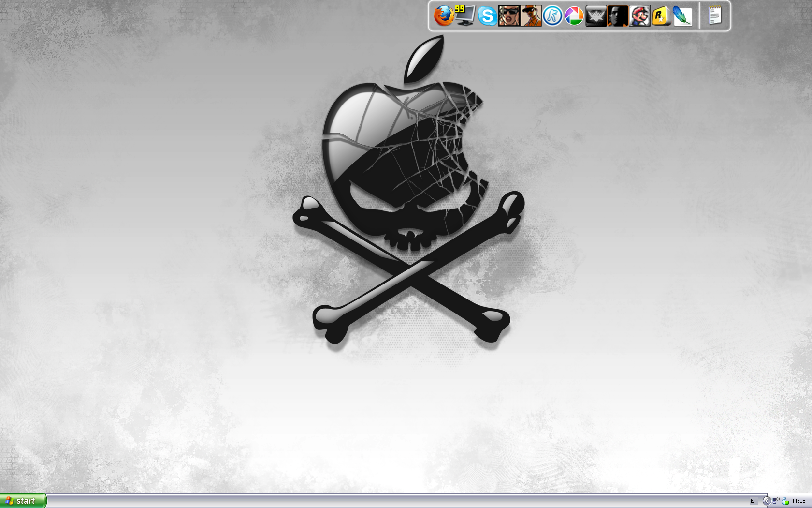Screen dimensions: 812x508
Task: Launch the black winged-emblem game icon
Action: [x=596, y=16]
